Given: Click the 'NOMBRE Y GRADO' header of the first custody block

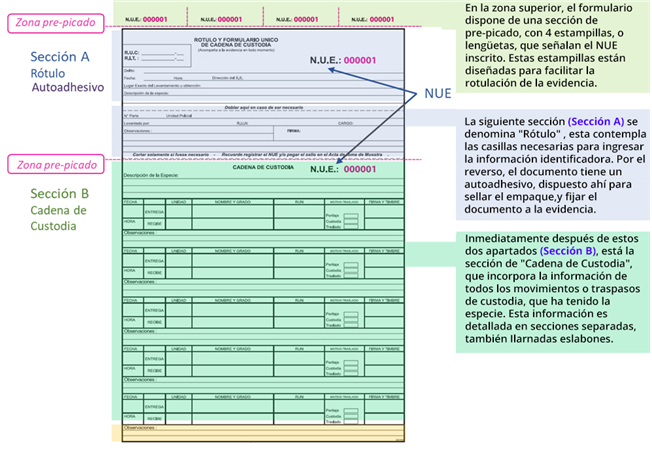Looking at the screenshot, I should pos(232,202).
